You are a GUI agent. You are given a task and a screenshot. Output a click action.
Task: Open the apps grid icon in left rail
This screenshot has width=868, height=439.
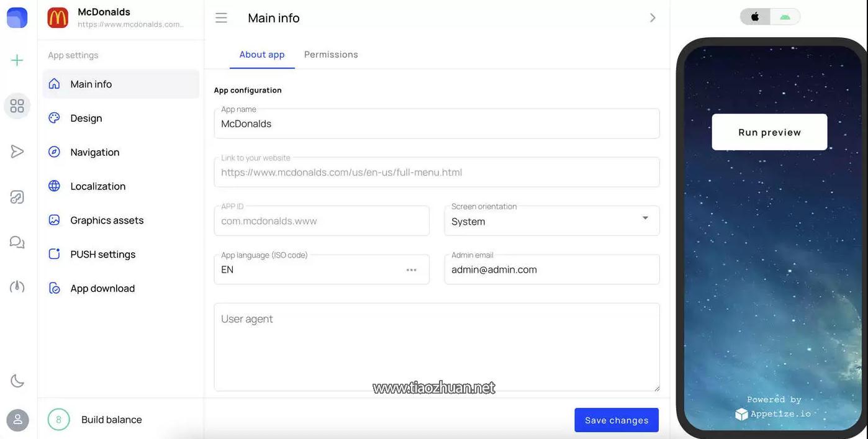(x=17, y=106)
